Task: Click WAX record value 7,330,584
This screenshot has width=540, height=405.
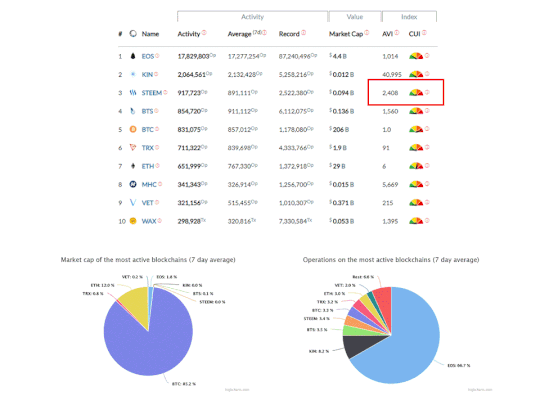Action: click(293, 221)
